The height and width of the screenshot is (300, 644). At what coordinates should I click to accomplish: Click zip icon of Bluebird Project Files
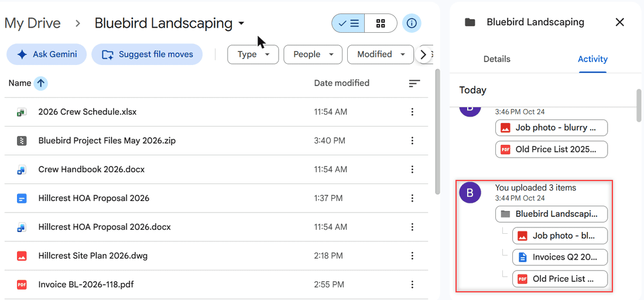coord(22,141)
